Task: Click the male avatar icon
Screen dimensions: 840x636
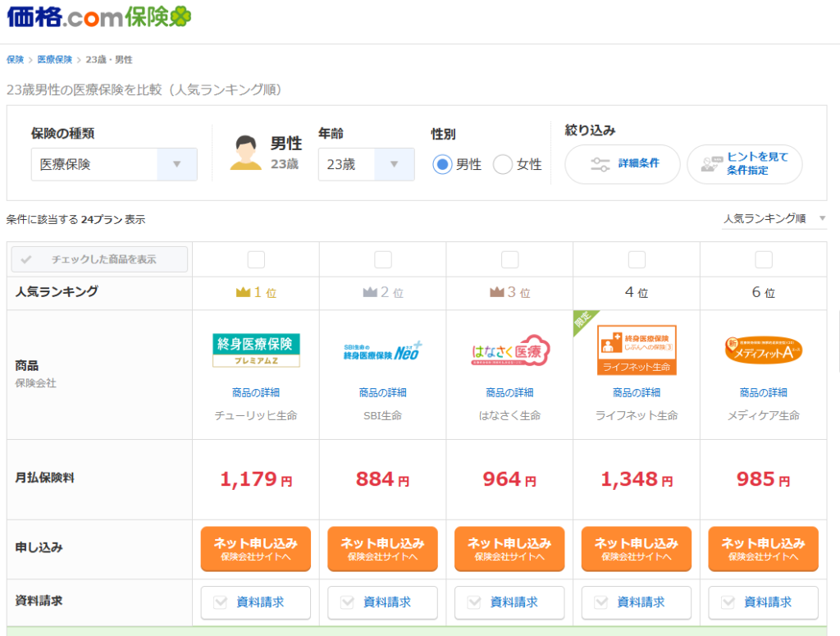Action: (x=245, y=153)
